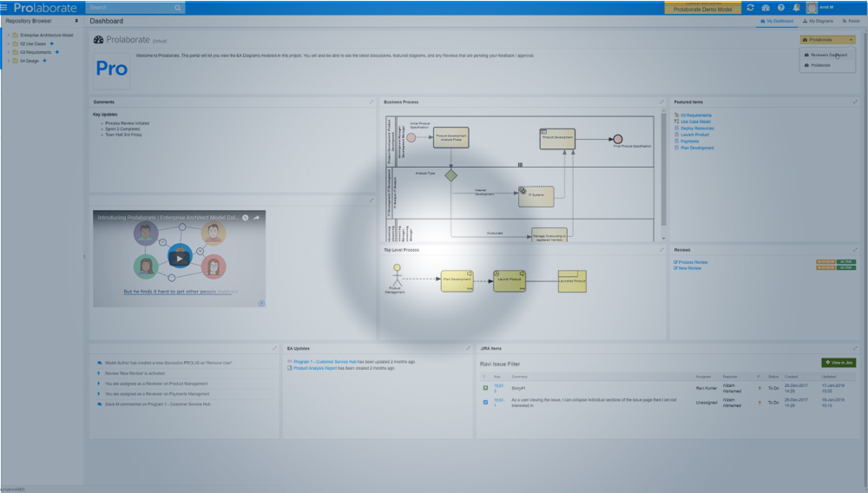
Task: Open the Plan Development featured link
Action: 697,148
